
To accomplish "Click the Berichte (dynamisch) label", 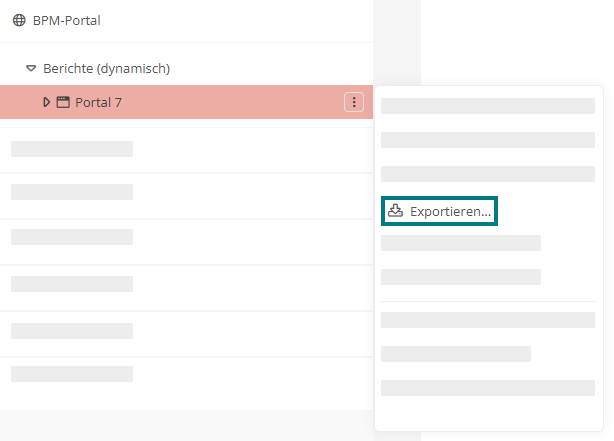I will tap(107, 69).
